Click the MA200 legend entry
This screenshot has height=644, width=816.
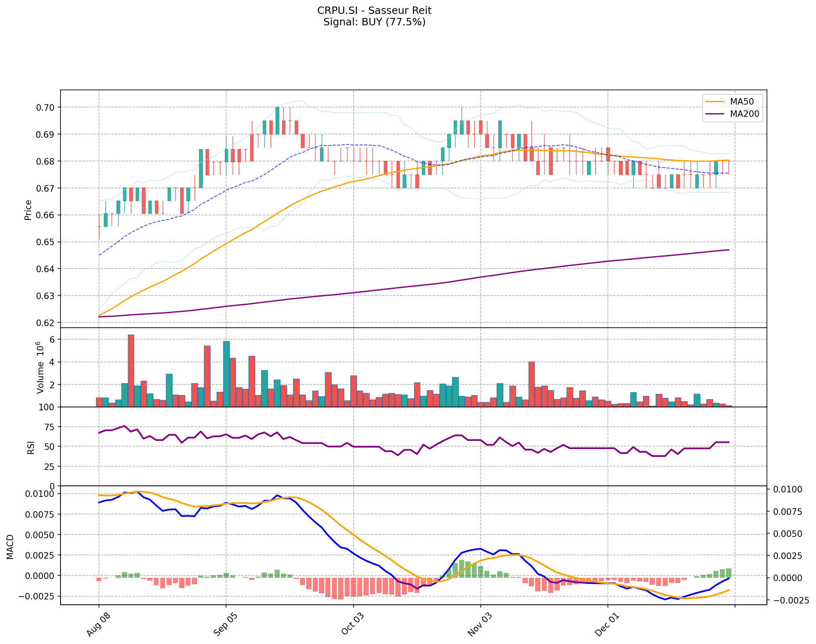tap(744, 114)
